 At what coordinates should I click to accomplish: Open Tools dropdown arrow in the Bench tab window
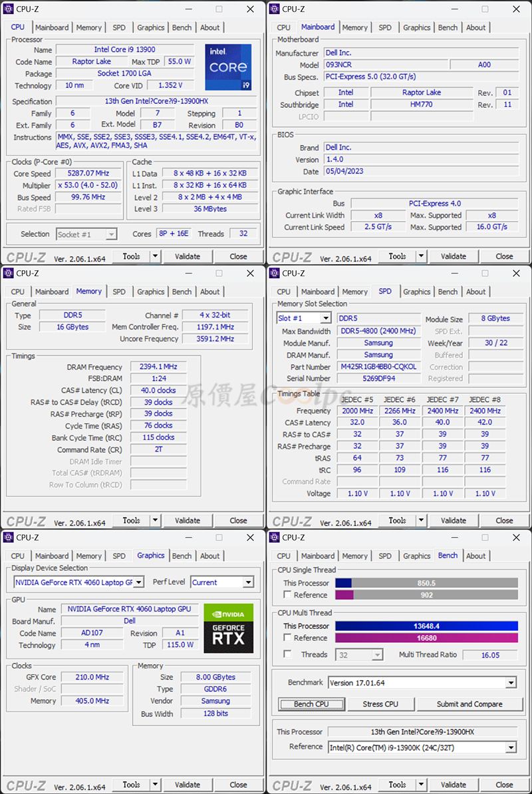point(422,785)
